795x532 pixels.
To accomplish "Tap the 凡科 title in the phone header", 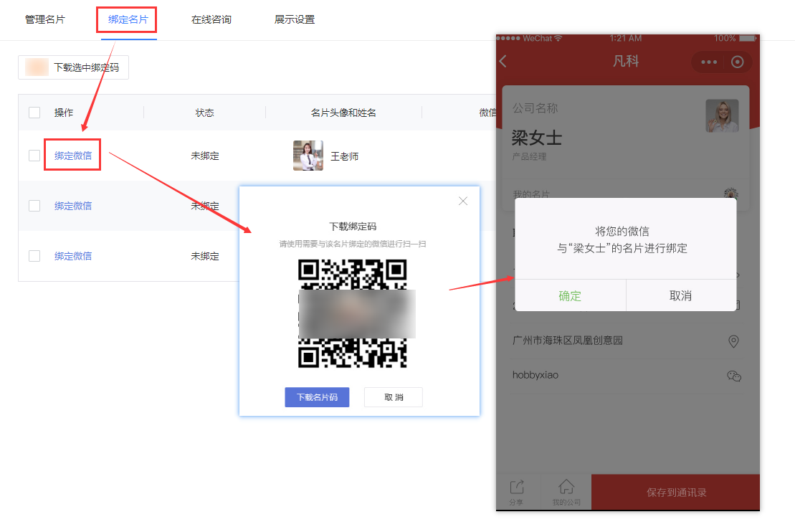I will click(626, 62).
